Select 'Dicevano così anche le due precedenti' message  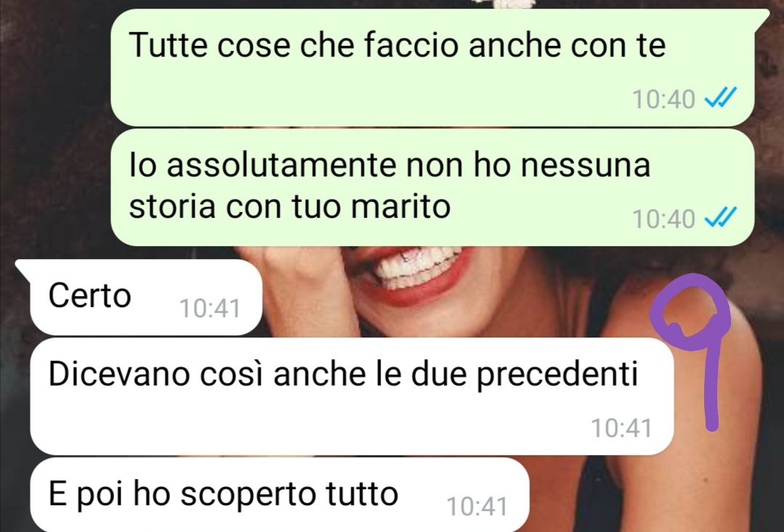(352, 396)
